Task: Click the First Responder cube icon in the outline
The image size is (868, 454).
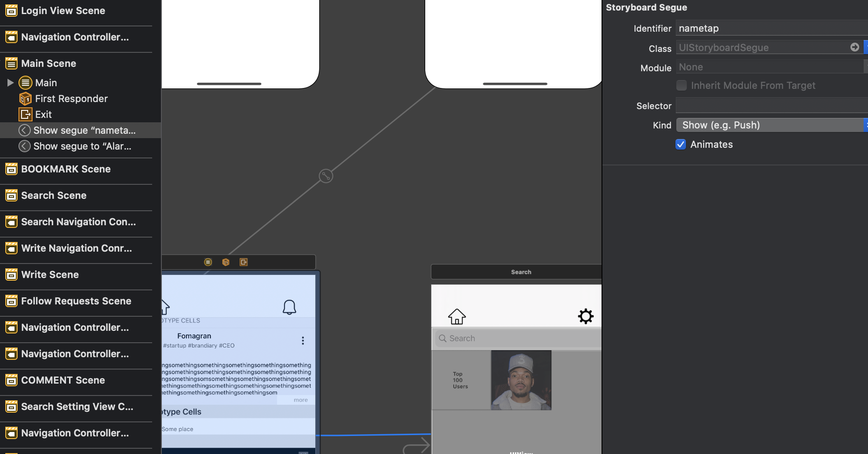Action: coord(26,99)
